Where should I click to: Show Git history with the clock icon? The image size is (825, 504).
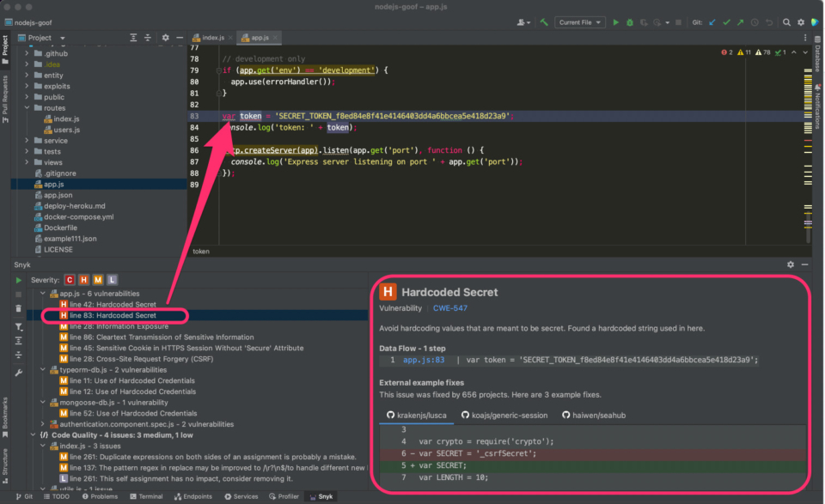pos(755,22)
